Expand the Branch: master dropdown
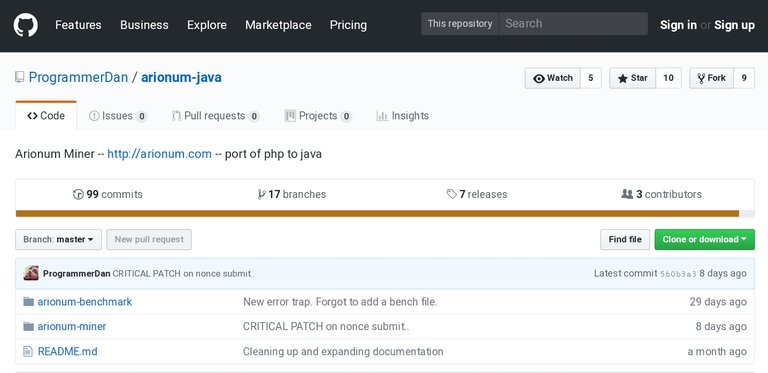The width and height of the screenshot is (768, 373). 58,239
